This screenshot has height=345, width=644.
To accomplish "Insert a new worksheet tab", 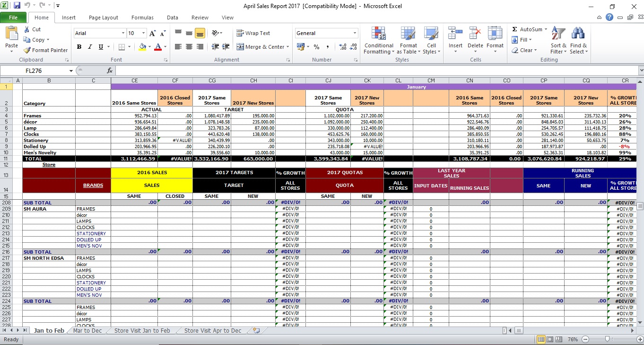I will click(256, 331).
